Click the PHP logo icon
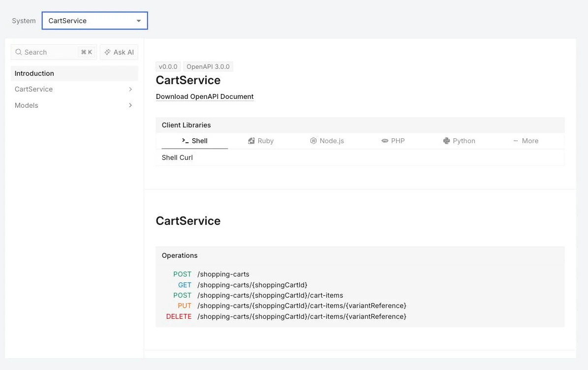This screenshot has height=370, width=588. click(385, 141)
